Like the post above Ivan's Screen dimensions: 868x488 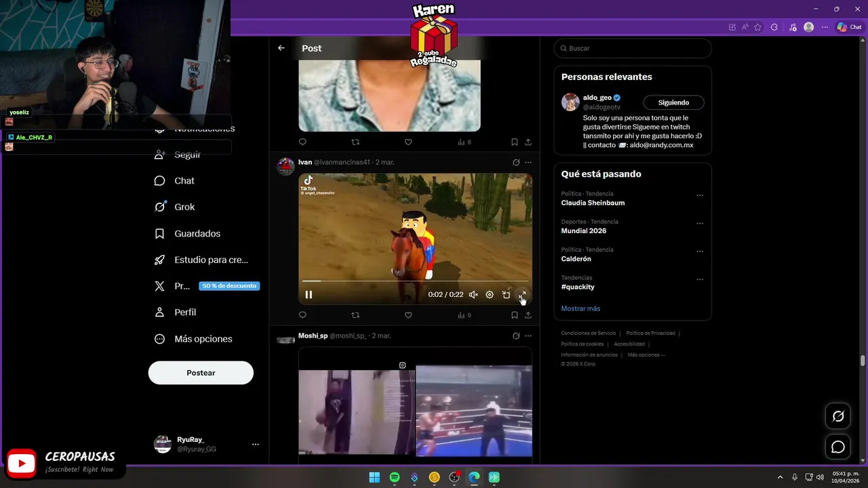click(408, 142)
